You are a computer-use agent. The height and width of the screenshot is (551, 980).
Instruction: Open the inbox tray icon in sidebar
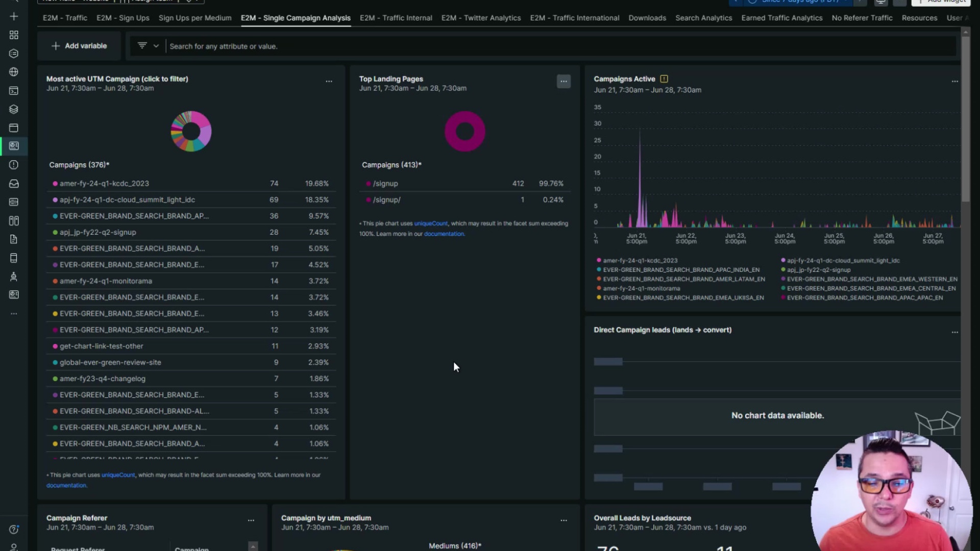[x=14, y=184]
